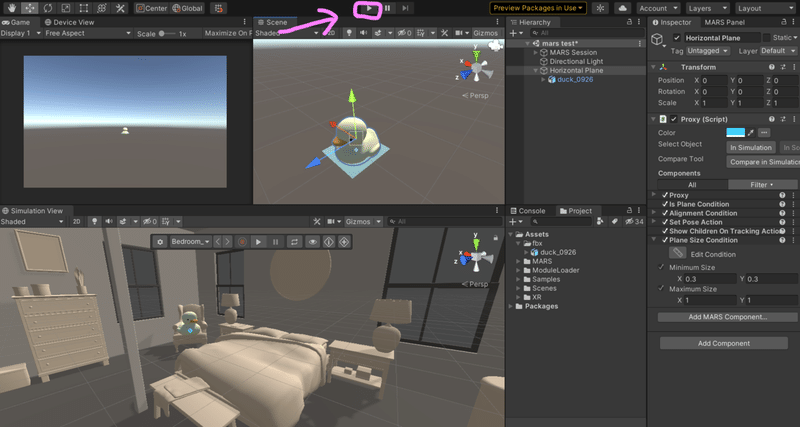Click the simulation sync/restart icon
Viewport: 800px width, 427px height.
tap(294, 242)
